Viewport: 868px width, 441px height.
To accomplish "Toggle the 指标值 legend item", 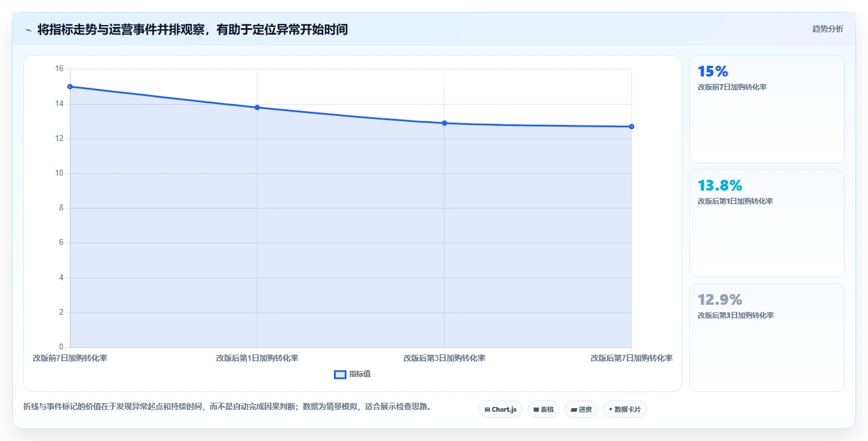I will 352,374.
